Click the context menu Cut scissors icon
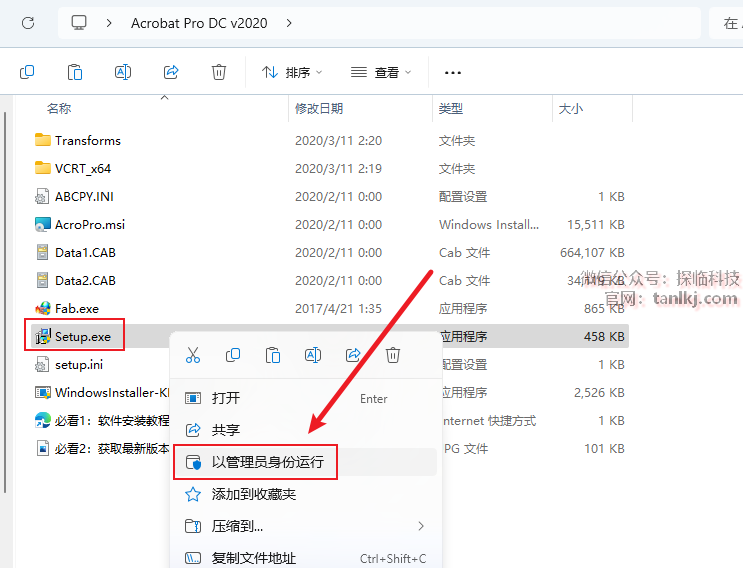Viewport: 743px width, 568px height. [x=193, y=355]
